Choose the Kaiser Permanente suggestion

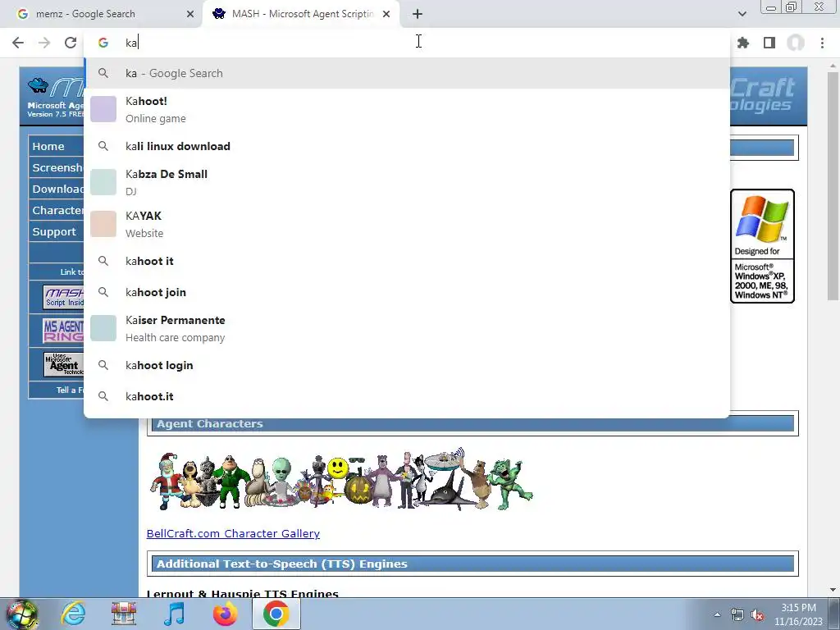tap(407, 328)
